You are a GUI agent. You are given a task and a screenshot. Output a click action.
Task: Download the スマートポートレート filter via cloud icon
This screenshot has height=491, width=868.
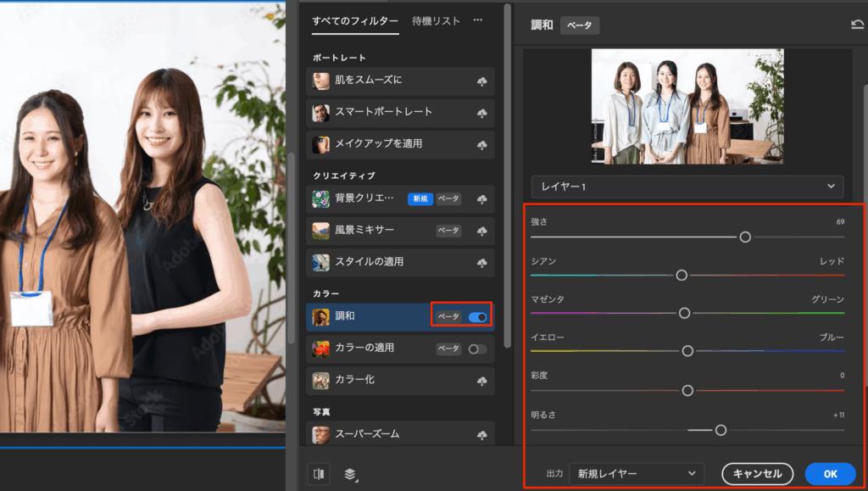click(x=482, y=114)
